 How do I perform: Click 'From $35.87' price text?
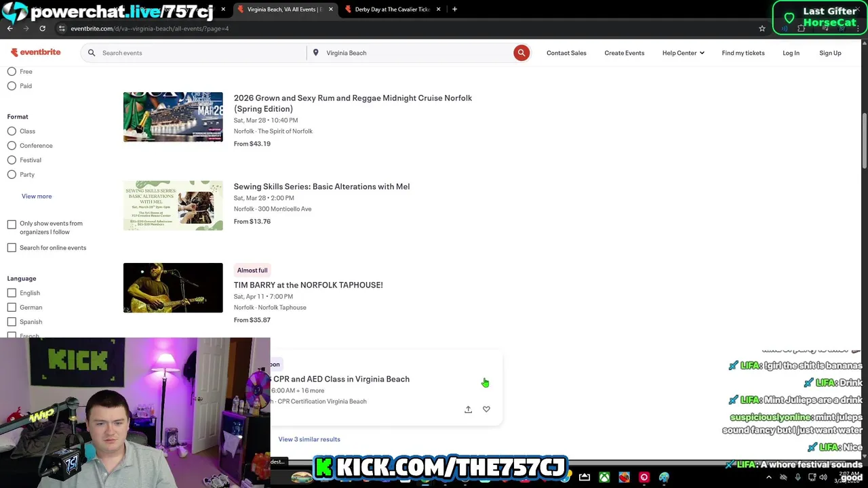[252, 320]
